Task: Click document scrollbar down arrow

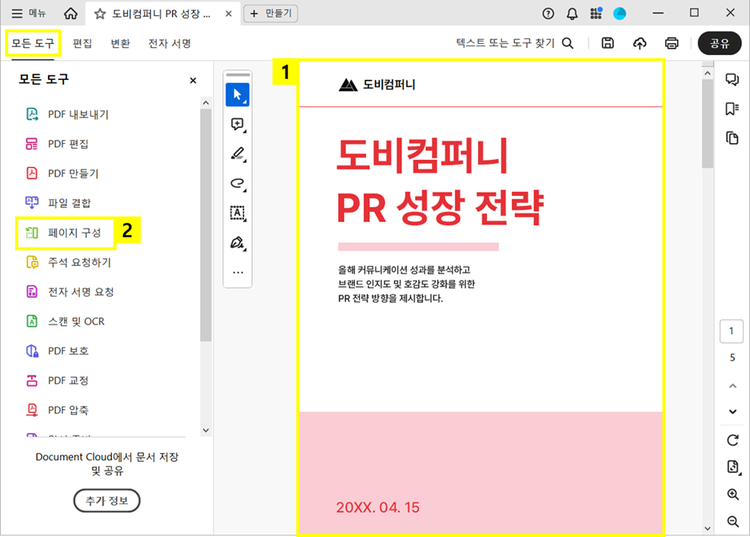Action: coord(707,528)
